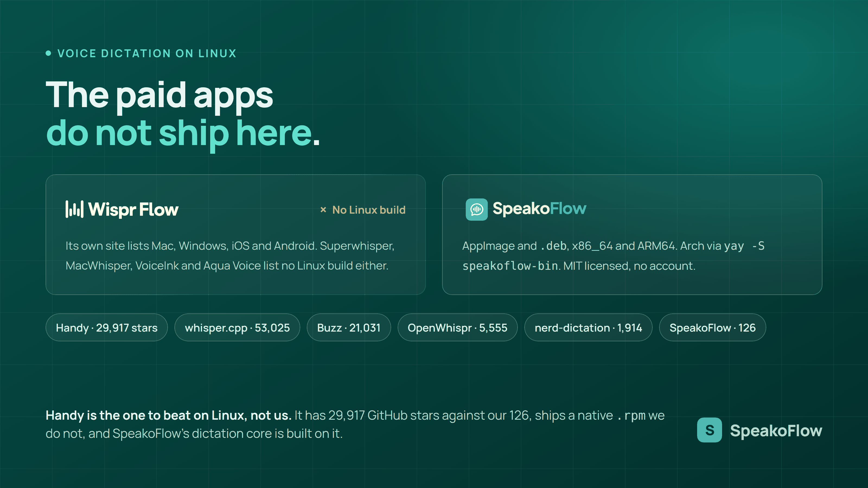Click the VOICE DICTATION ON LINUX label
The image size is (868, 488).
click(147, 54)
